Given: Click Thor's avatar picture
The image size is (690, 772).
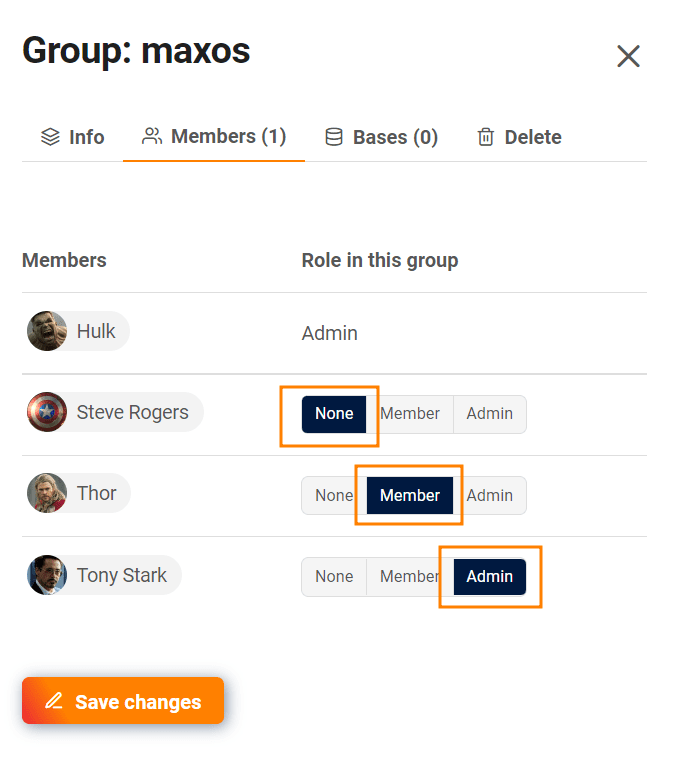Looking at the screenshot, I should pyautogui.click(x=47, y=493).
